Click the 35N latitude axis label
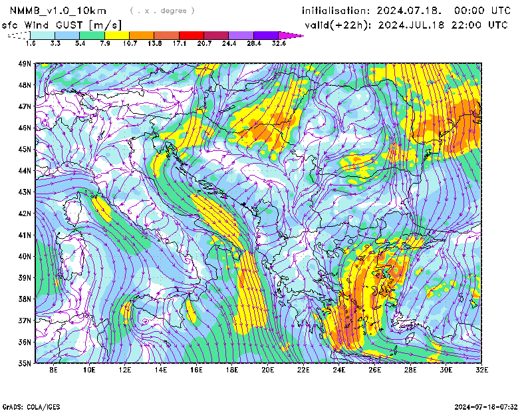Image resolution: width=532 pixels, height=411 pixels. 25,363
